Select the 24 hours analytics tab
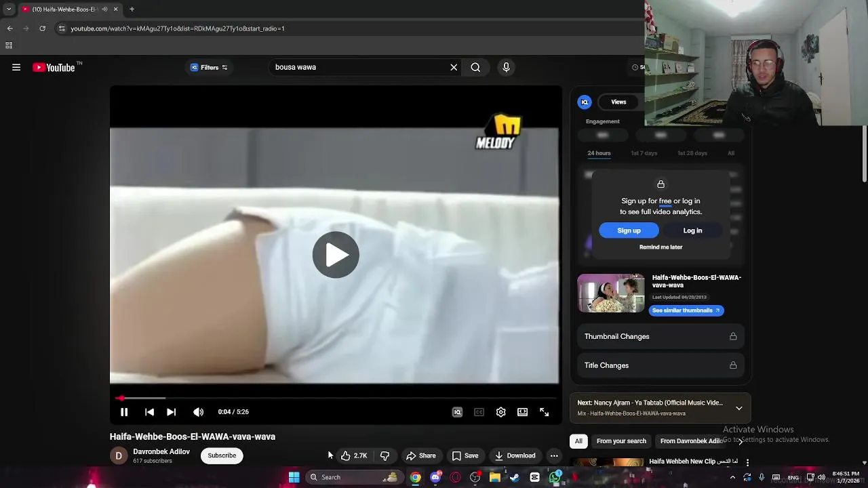Screen dimensions: 868x488 (x=599, y=153)
